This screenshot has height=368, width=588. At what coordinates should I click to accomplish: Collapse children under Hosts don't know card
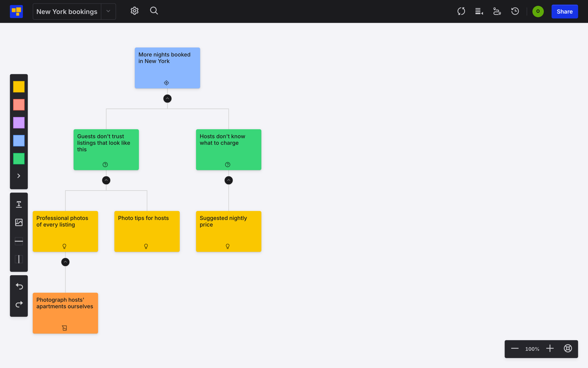click(229, 180)
